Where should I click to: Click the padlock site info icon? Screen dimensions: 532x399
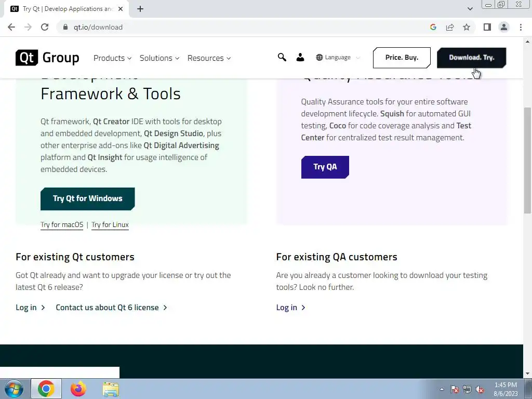[x=65, y=27]
